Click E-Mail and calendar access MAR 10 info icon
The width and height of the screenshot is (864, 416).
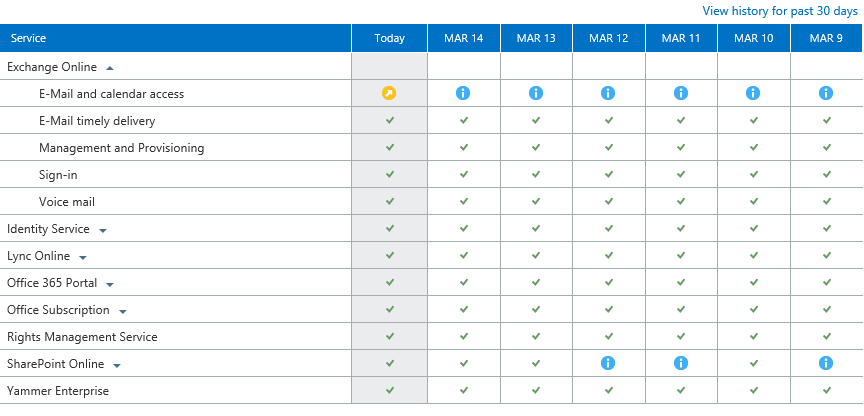pos(753,93)
